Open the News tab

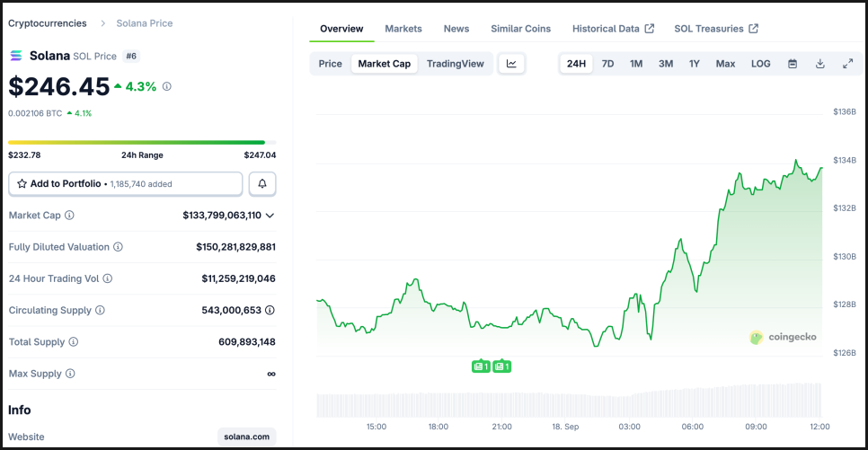(x=456, y=29)
